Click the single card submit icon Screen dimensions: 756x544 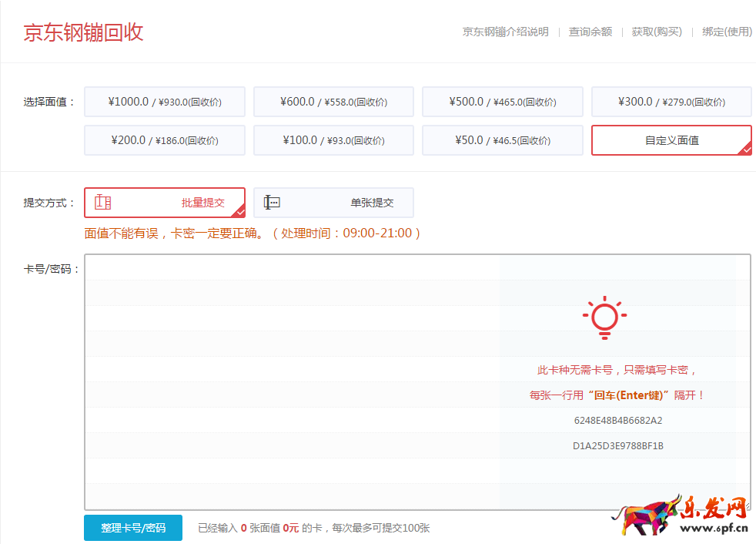click(272, 203)
